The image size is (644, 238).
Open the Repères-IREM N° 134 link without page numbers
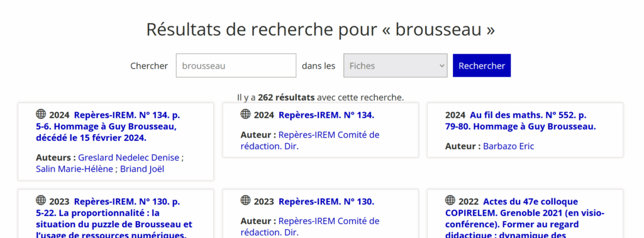click(x=326, y=115)
